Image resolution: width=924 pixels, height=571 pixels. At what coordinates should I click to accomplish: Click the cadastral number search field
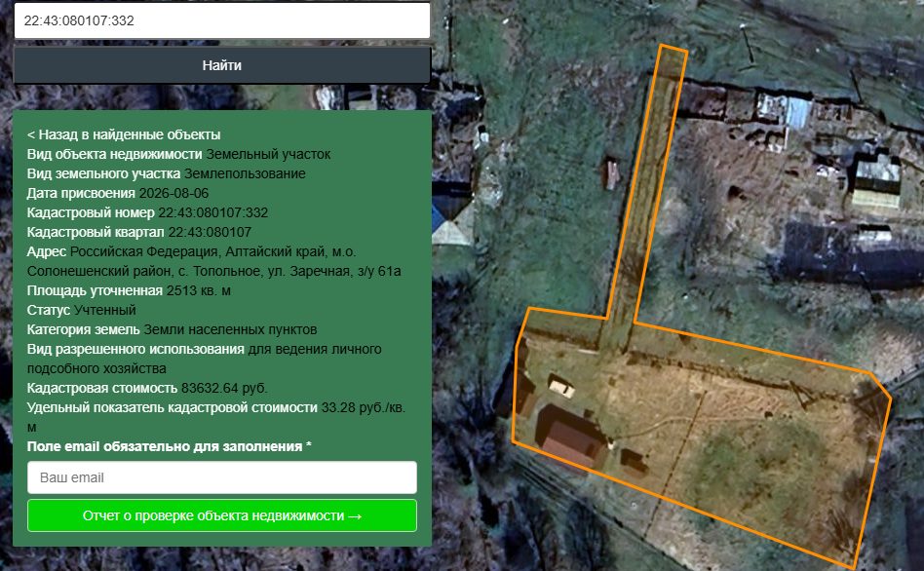[x=222, y=20]
